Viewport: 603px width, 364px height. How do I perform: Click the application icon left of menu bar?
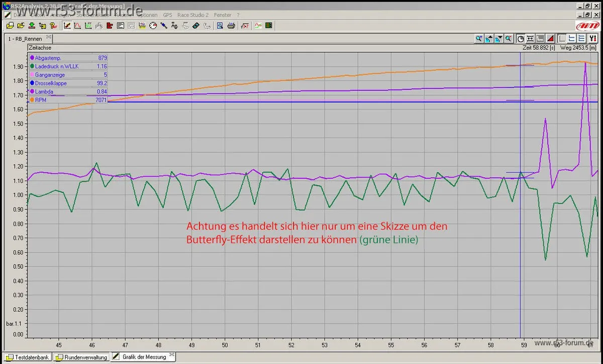(8, 15)
